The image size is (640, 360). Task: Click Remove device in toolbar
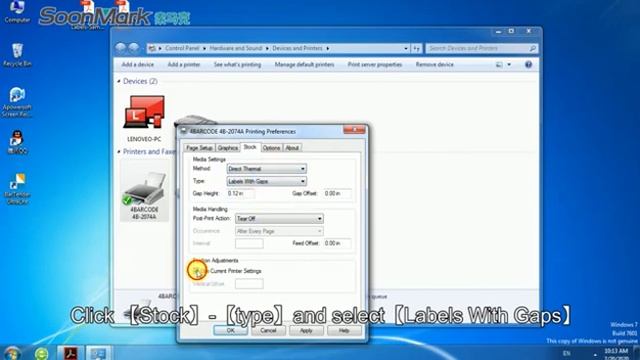tap(434, 64)
